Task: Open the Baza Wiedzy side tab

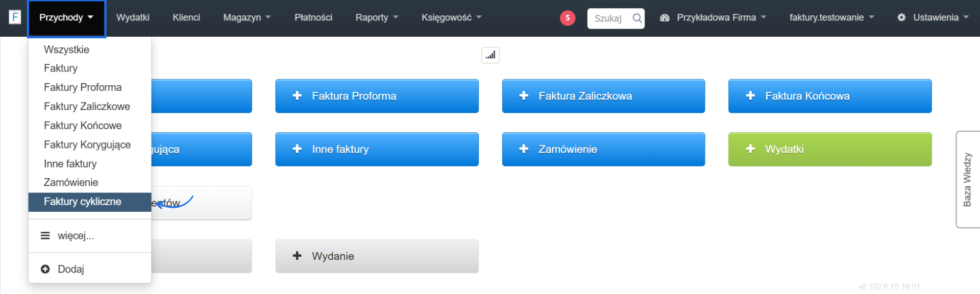Action: pyautogui.click(x=968, y=180)
